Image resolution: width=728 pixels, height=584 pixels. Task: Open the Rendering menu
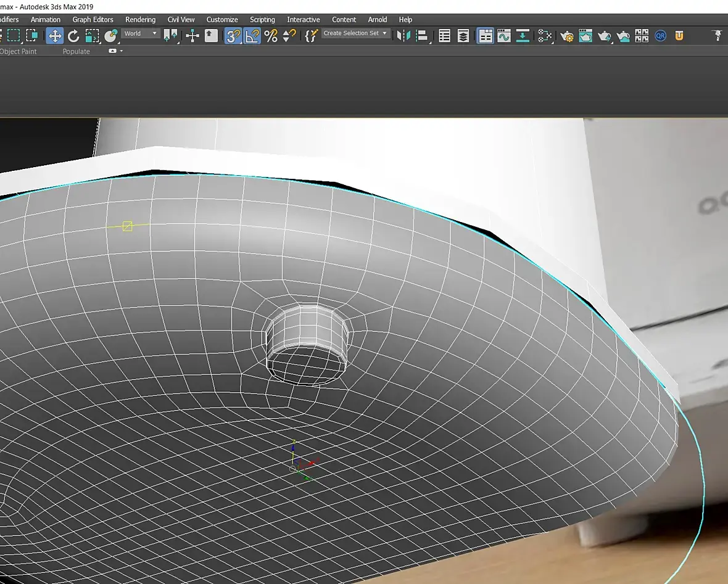point(140,20)
